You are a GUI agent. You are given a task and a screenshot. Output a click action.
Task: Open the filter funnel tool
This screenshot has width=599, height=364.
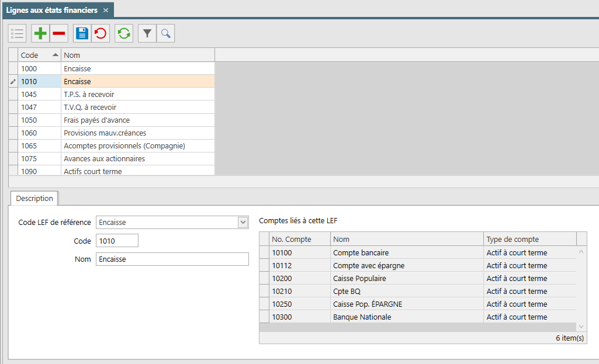[147, 34]
